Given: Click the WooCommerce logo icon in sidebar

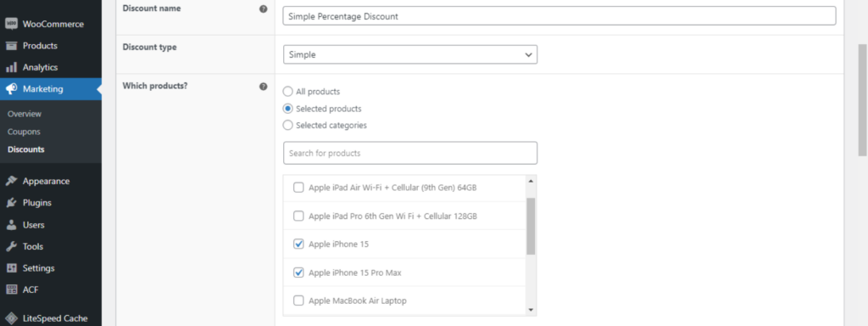Looking at the screenshot, I should point(11,25).
